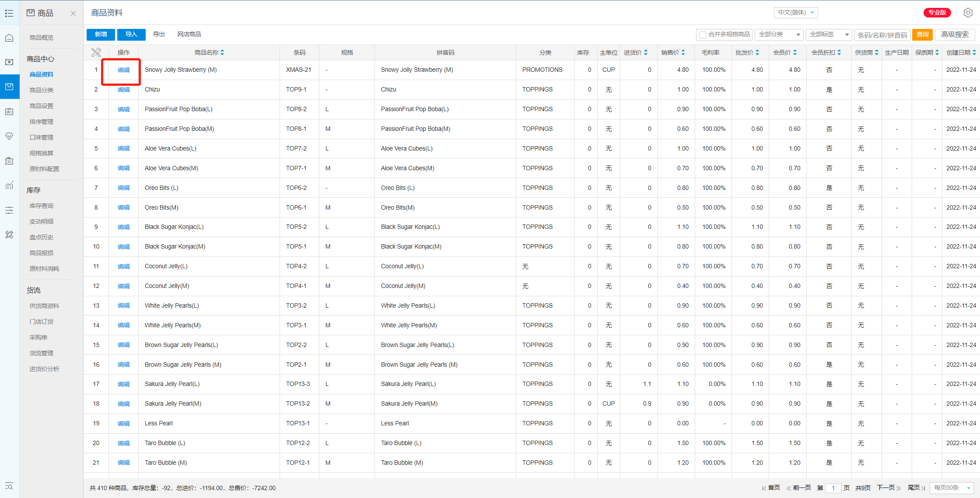
Task: Select 商品分类 in the side menu
Action: click(42, 90)
